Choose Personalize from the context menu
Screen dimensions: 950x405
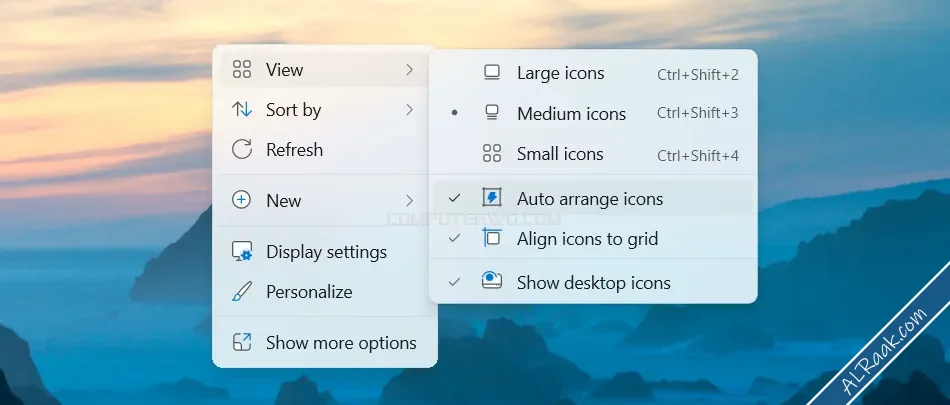click(324, 292)
